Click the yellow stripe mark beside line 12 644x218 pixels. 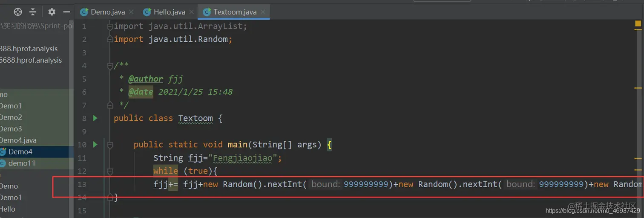(x=638, y=170)
